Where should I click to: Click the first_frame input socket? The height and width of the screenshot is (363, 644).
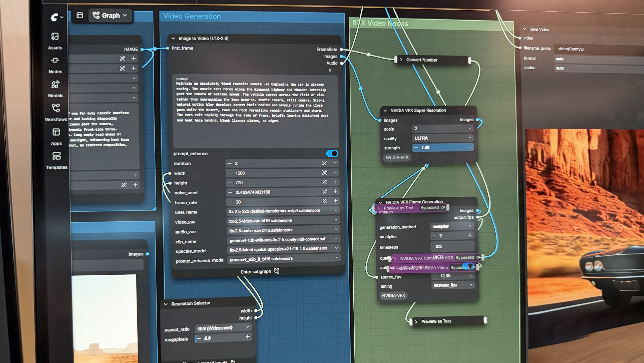point(167,48)
